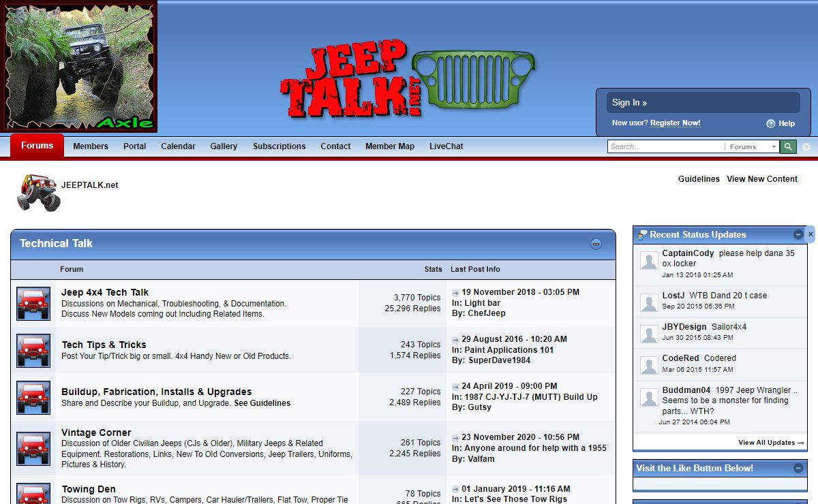Image resolution: width=818 pixels, height=504 pixels.
Task: Open the Vintage Corner forum
Action: click(96, 432)
